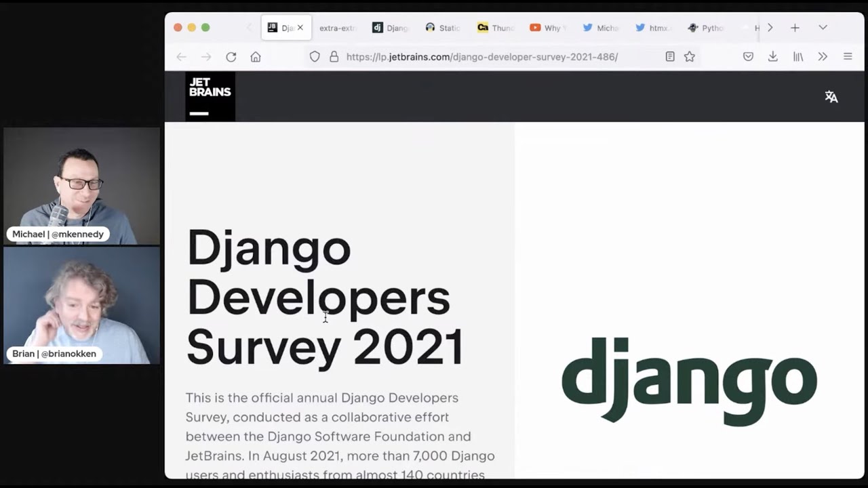Open a new tab with plus
The width and height of the screenshot is (868, 488).
point(795,28)
